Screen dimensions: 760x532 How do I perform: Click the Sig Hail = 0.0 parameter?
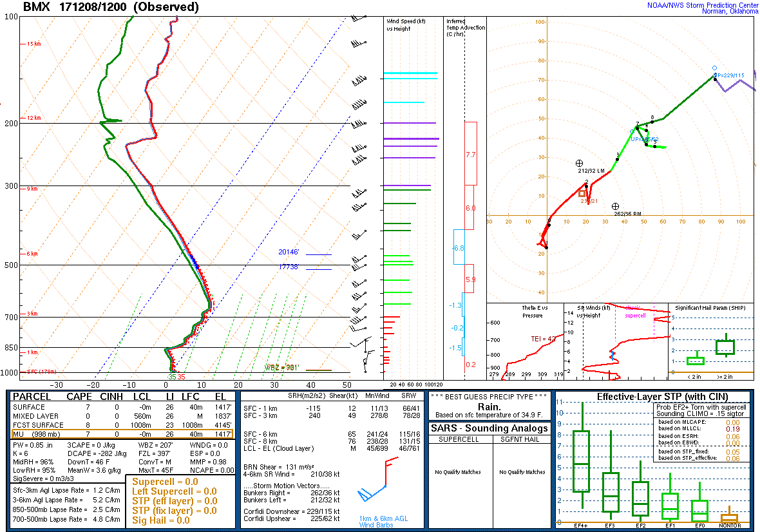tap(161, 520)
